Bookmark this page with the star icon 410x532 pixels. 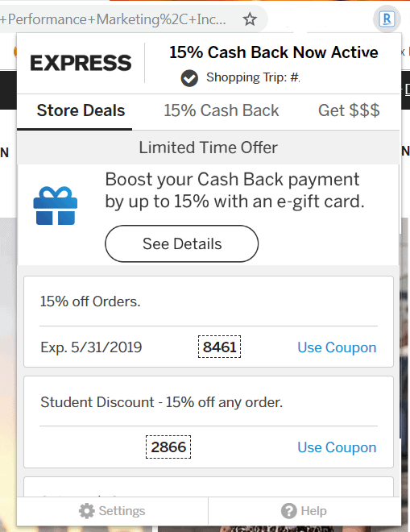[x=250, y=19]
